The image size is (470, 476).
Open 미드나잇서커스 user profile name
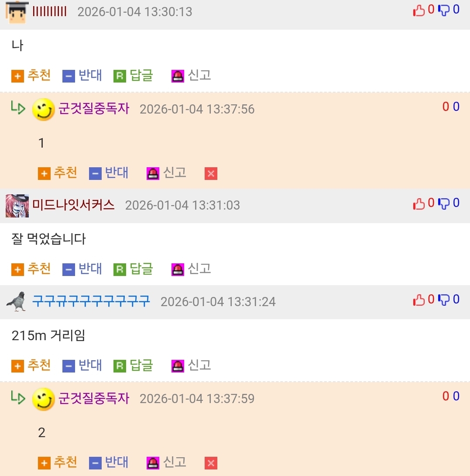pos(73,205)
